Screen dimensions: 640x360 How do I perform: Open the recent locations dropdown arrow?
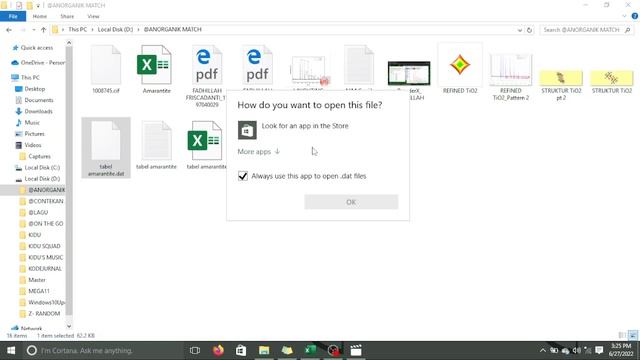coord(33,30)
